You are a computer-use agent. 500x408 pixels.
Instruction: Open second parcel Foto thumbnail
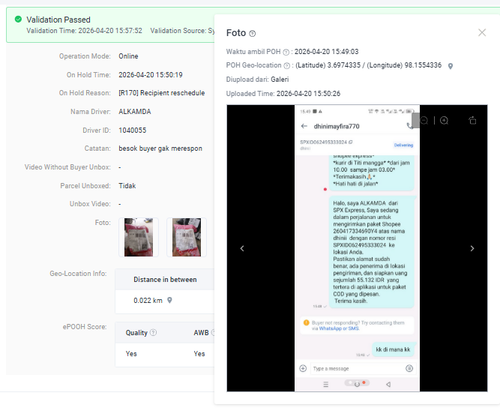187,237
